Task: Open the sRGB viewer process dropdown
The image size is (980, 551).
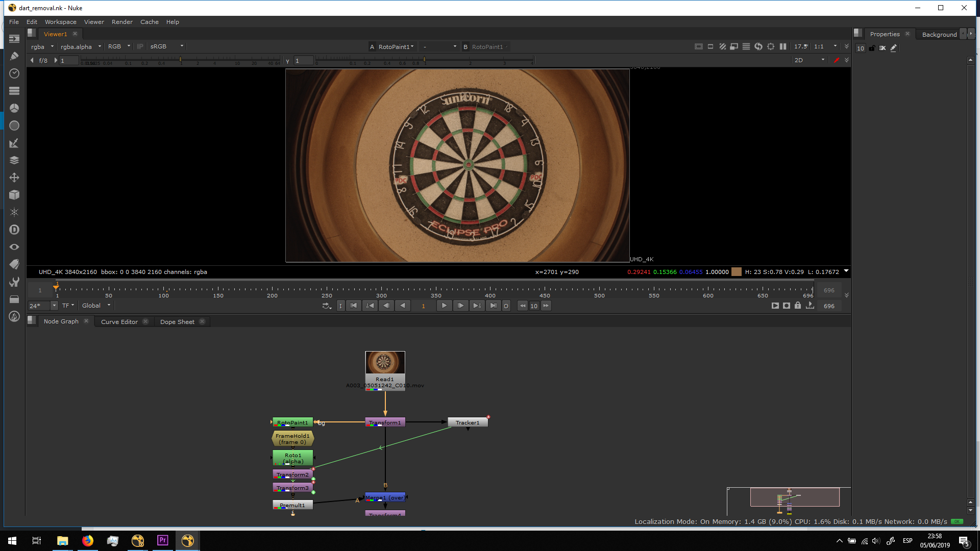Action: point(166,46)
